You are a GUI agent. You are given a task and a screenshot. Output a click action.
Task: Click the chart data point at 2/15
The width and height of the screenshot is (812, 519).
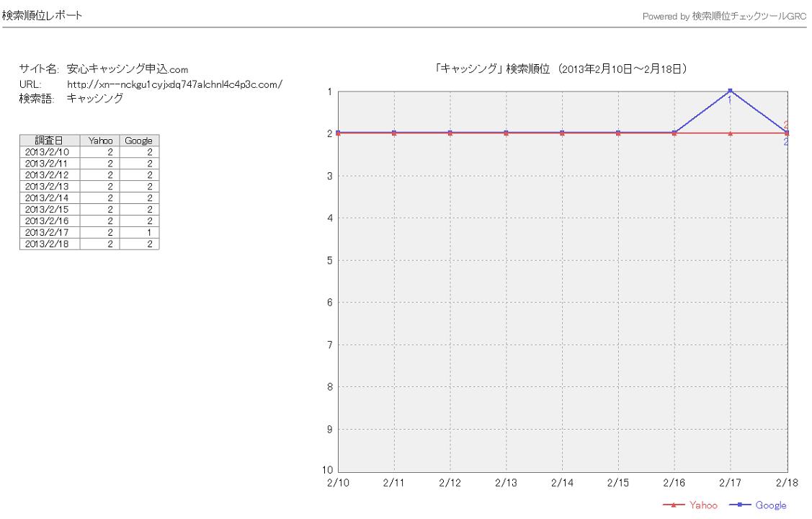(x=618, y=133)
